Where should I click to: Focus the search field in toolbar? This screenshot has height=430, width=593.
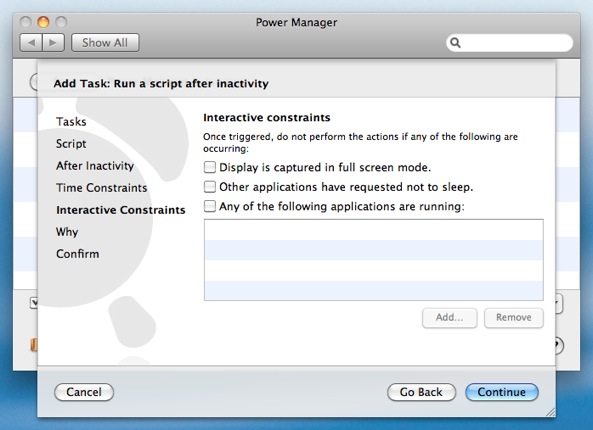point(509,43)
